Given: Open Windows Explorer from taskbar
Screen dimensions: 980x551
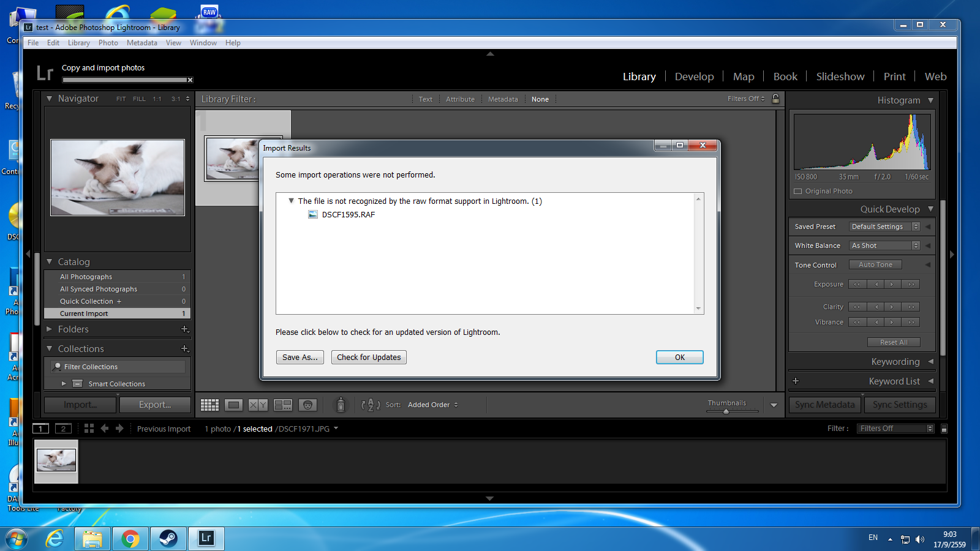Looking at the screenshot, I should pyautogui.click(x=92, y=539).
